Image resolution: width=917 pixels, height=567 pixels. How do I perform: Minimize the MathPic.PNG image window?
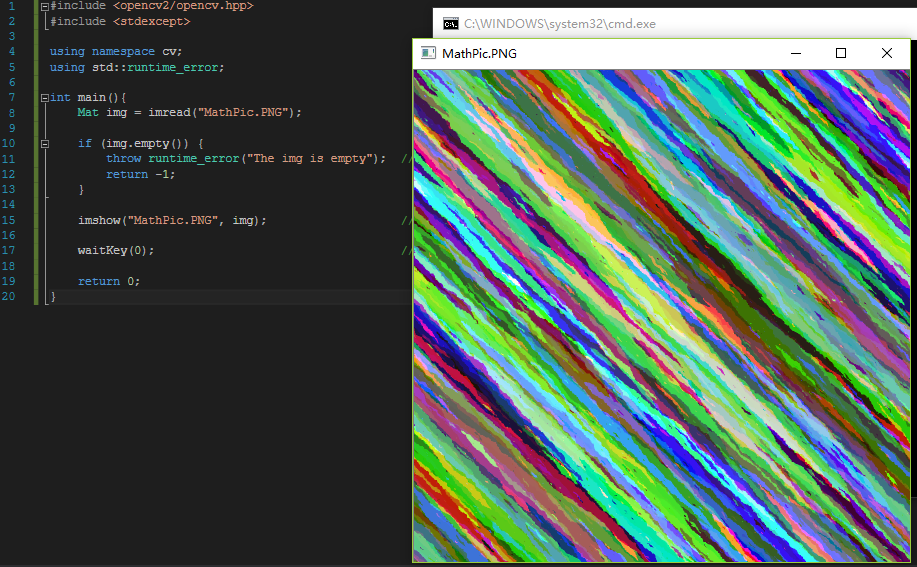pyautogui.click(x=795, y=53)
